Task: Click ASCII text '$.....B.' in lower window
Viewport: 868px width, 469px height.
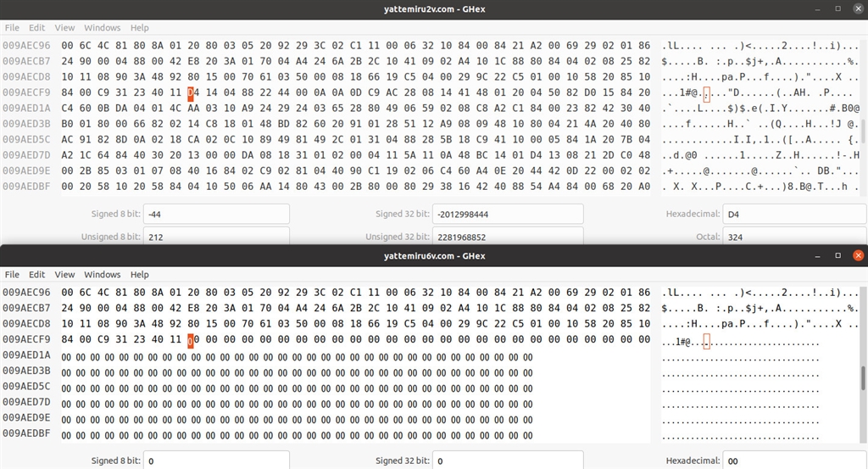Action: 685,308
